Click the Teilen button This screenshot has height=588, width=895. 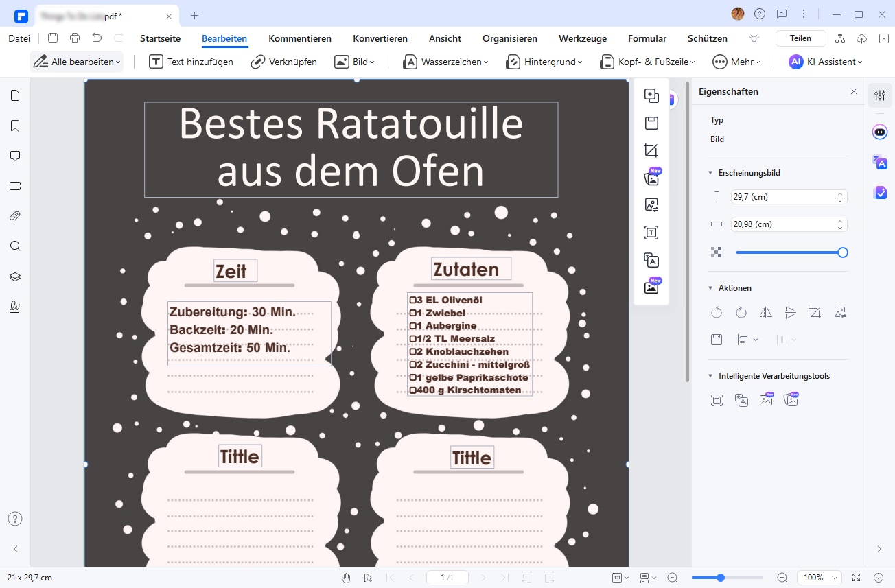800,38
